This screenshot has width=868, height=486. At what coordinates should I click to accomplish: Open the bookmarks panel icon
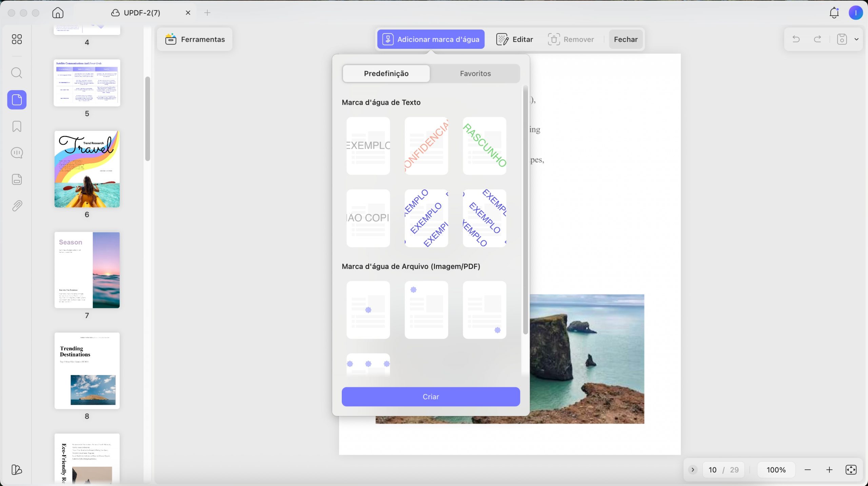point(17,126)
